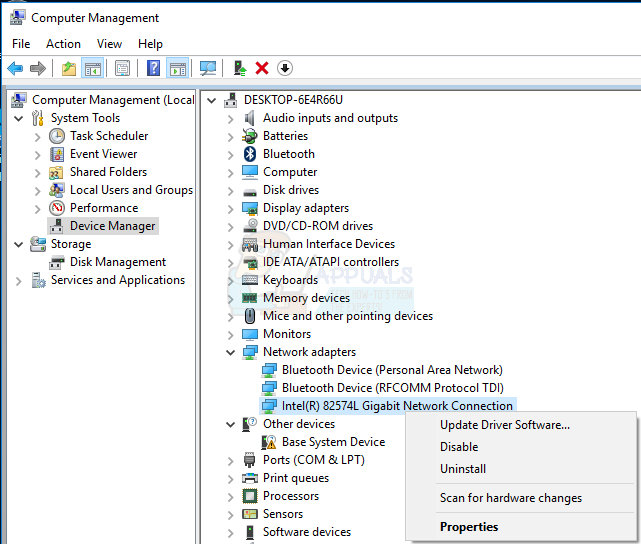Click the blue Help question mark icon
The width and height of the screenshot is (641, 544).
(153, 68)
